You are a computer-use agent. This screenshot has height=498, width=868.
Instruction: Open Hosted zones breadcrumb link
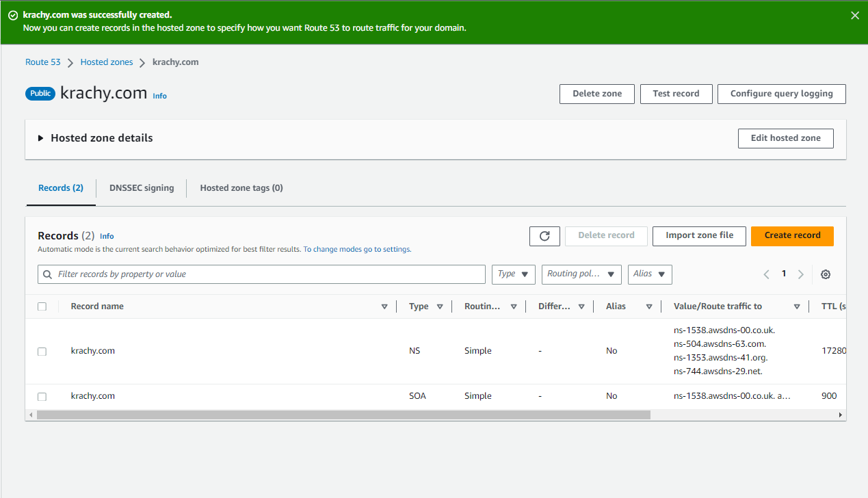click(x=107, y=62)
